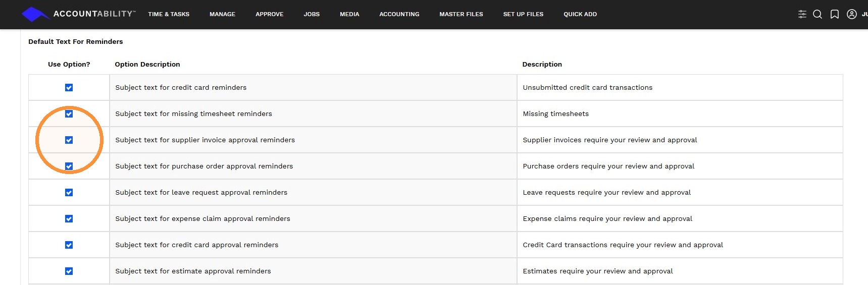Click the bookmark icon in header
This screenshot has height=285, width=868.
(835, 14)
